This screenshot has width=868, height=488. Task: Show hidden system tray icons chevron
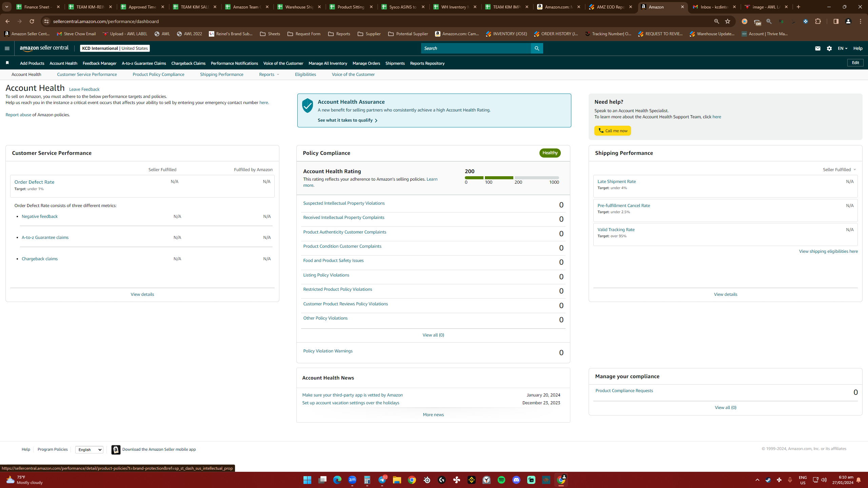click(757, 480)
